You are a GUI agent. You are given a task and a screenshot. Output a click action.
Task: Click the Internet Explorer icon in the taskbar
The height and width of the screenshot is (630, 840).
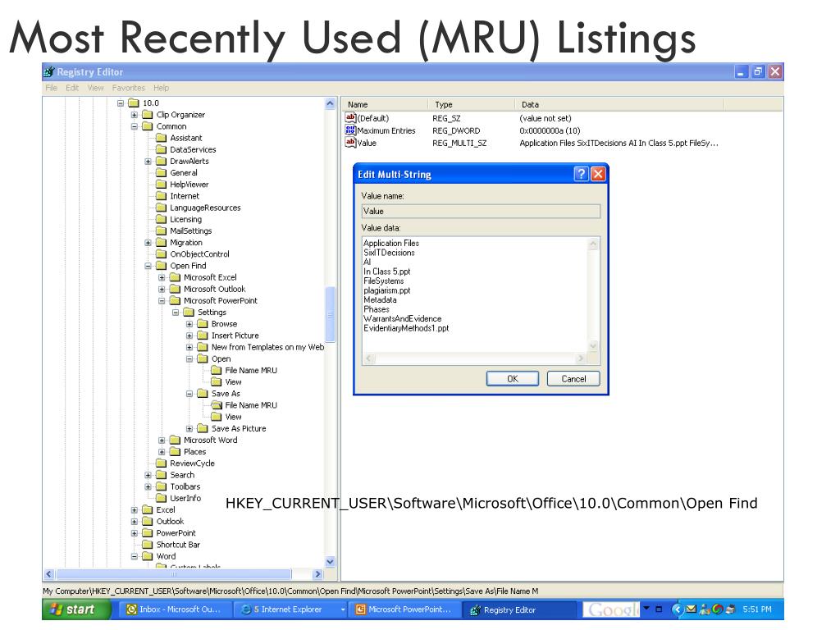click(x=246, y=609)
